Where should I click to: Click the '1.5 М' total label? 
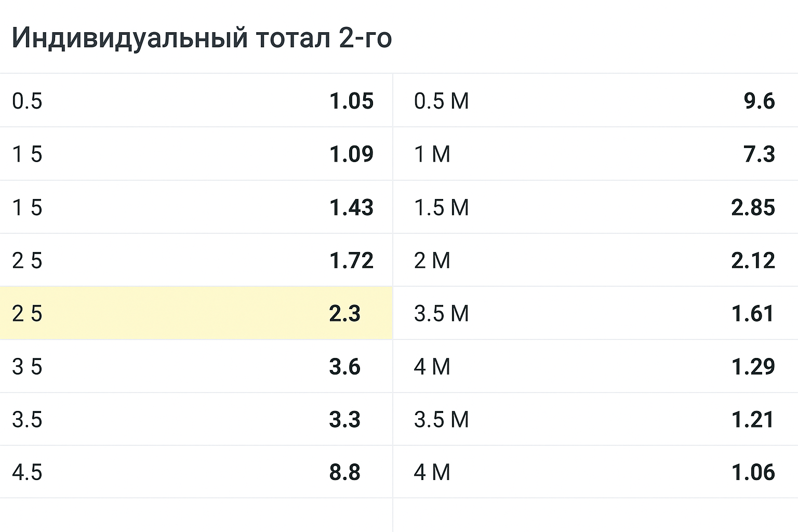click(441, 208)
